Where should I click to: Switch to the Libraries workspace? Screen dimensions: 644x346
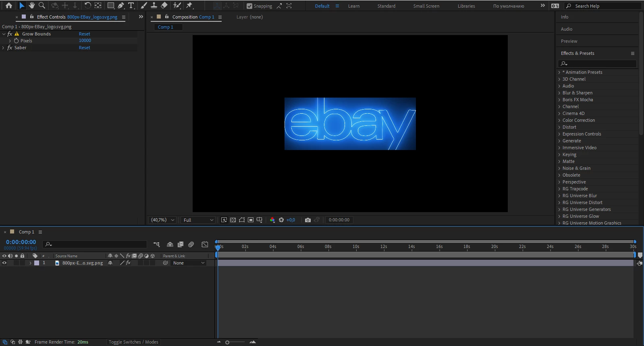point(466,6)
